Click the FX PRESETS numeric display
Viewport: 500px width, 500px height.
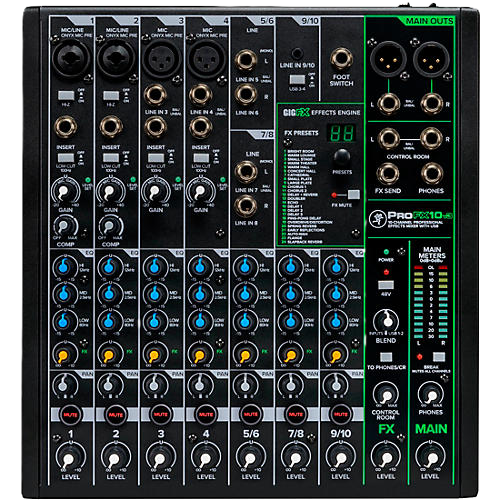(x=342, y=133)
